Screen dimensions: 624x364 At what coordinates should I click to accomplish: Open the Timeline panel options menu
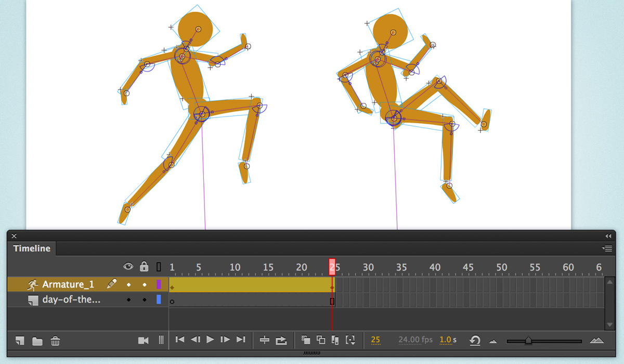pos(607,249)
